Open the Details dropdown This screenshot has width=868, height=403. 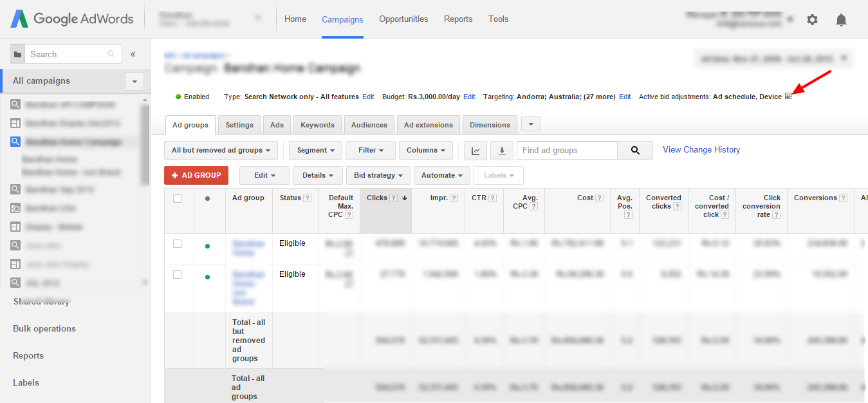(x=317, y=175)
